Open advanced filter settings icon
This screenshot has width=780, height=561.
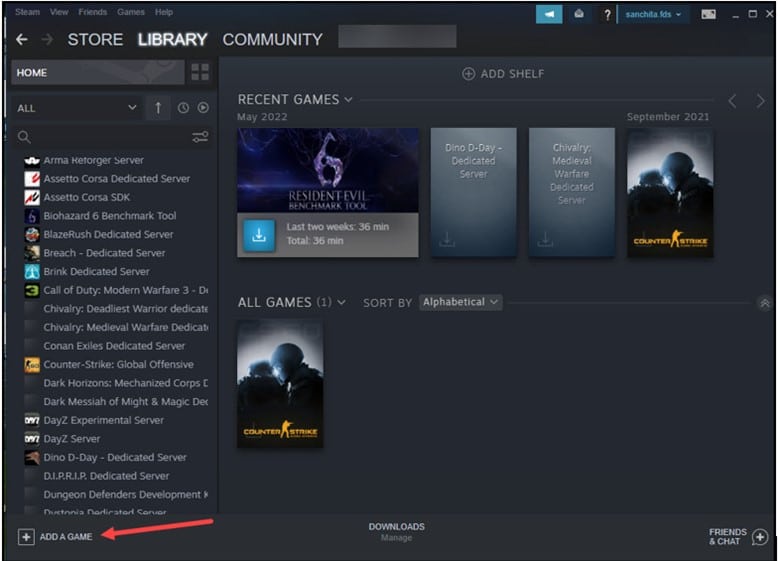click(x=200, y=137)
